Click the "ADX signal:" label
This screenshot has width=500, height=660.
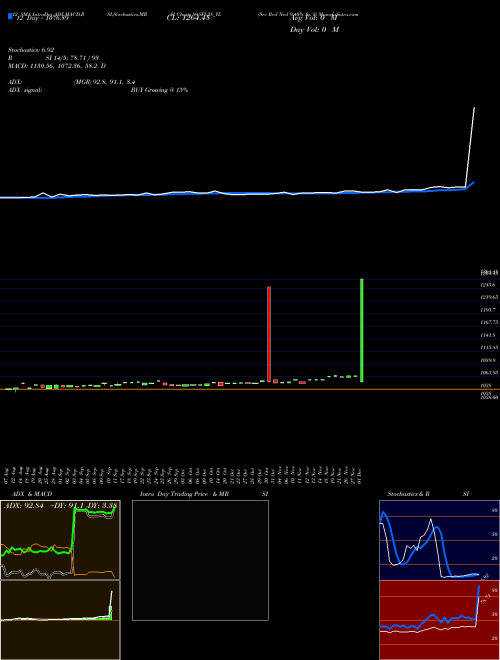pos(25,90)
